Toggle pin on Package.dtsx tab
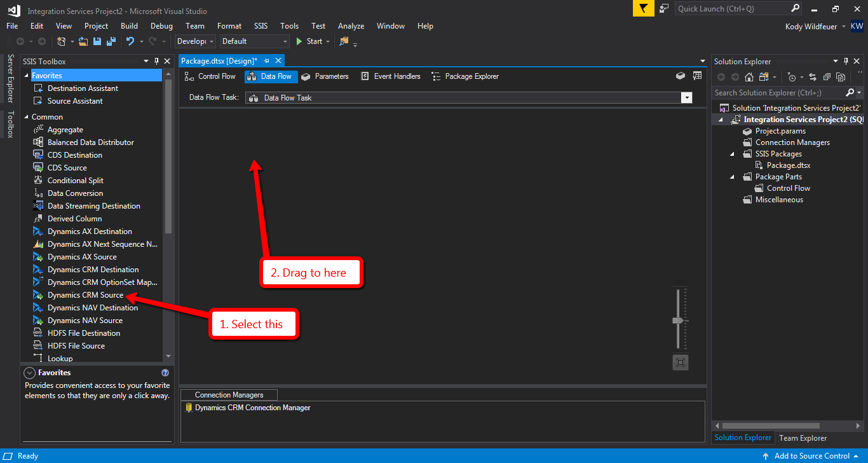 click(x=266, y=60)
